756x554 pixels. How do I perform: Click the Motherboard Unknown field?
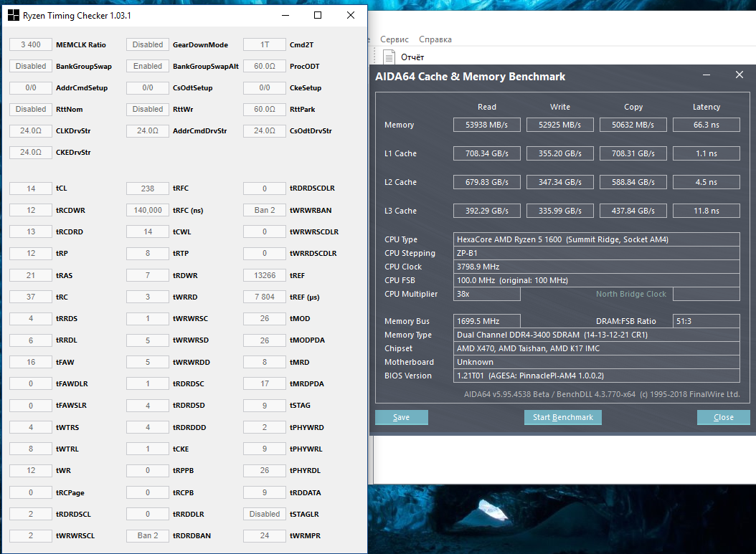click(597, 362)
